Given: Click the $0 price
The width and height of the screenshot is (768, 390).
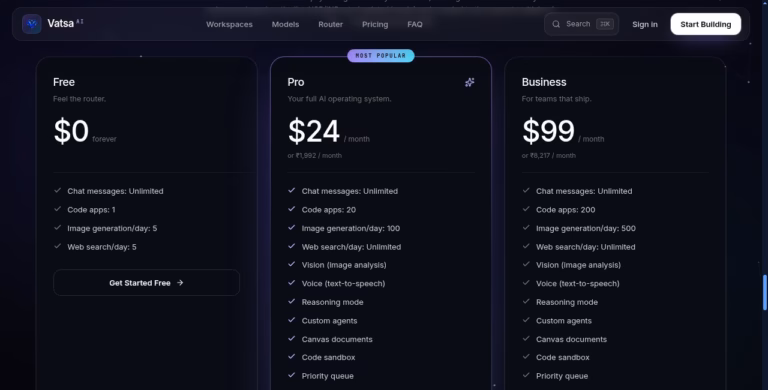Looking at the screenshot, I should pyautogui.click(x=71, y=131).
